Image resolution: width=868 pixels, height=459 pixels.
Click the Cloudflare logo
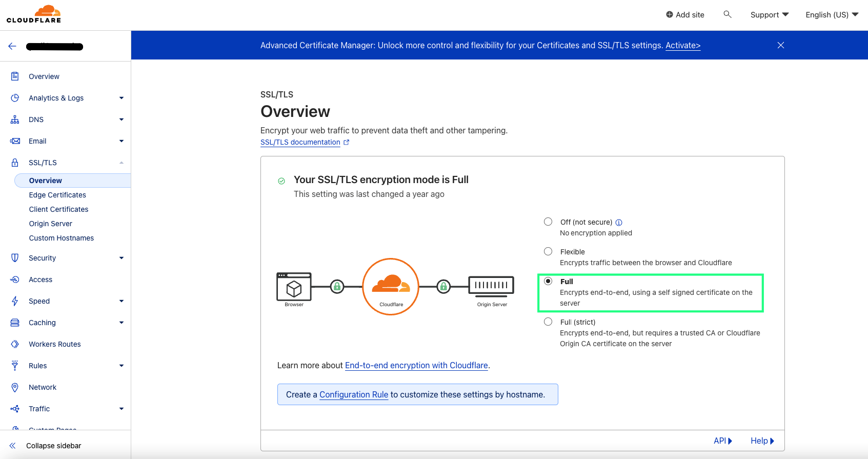[34, 14]
